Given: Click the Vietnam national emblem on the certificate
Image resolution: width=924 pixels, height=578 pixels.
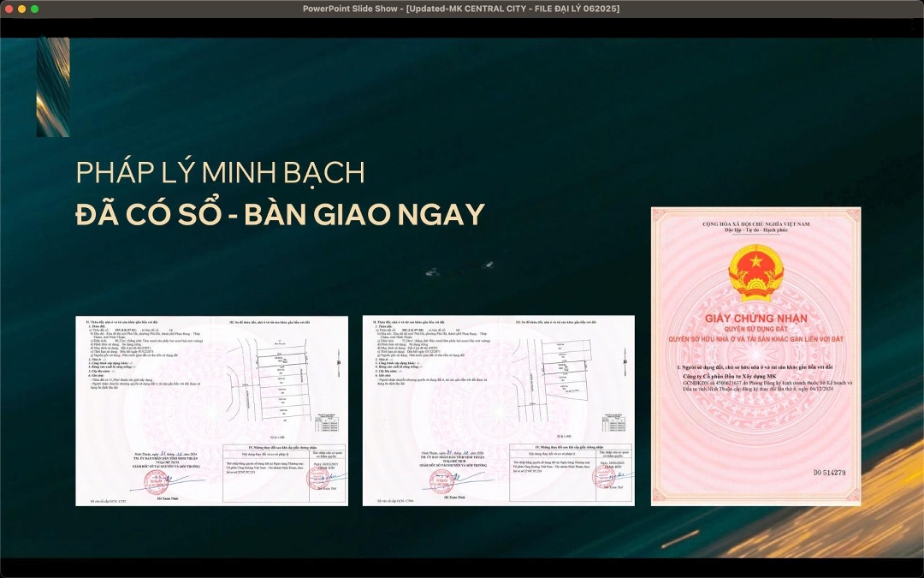Looking at the screenshot, I should tap(755, 271).
